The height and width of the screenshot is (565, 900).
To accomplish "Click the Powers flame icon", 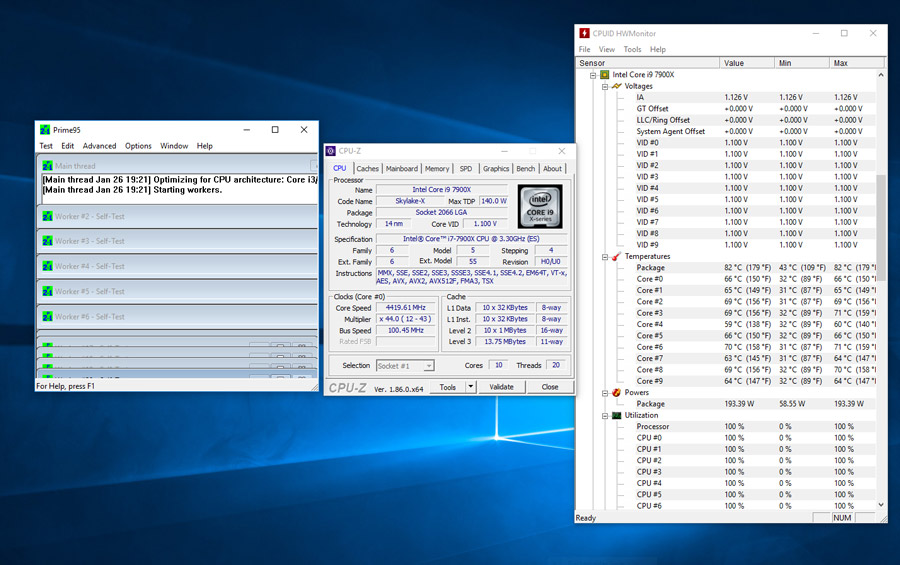I will [x=616, y=393].
